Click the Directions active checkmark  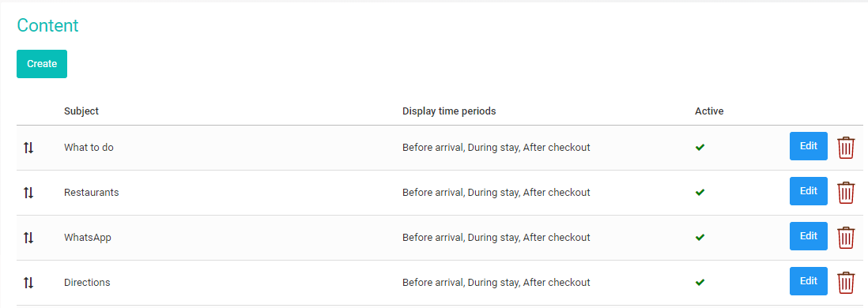pyautogui.click(x=700, y=283)
